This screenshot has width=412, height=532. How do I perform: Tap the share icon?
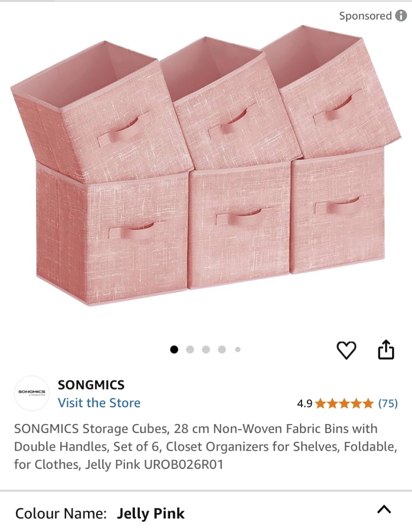(x=386, y=349)
